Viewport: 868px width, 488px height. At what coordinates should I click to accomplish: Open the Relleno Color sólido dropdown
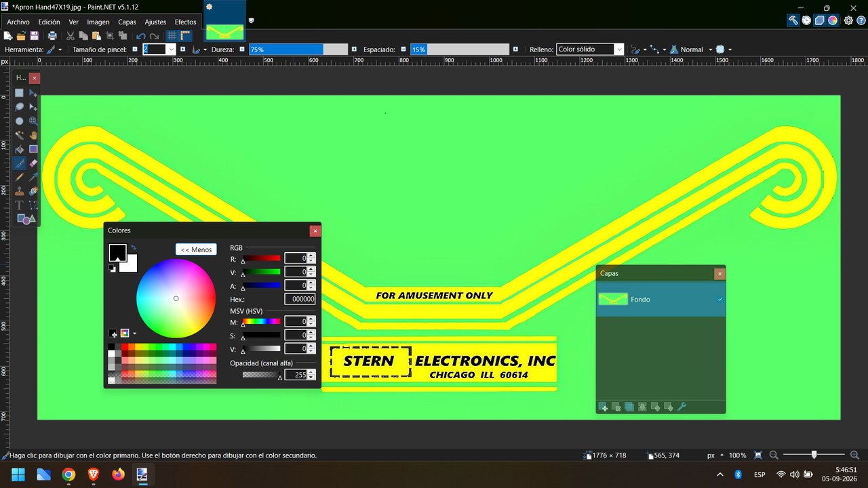coord(590,49)
